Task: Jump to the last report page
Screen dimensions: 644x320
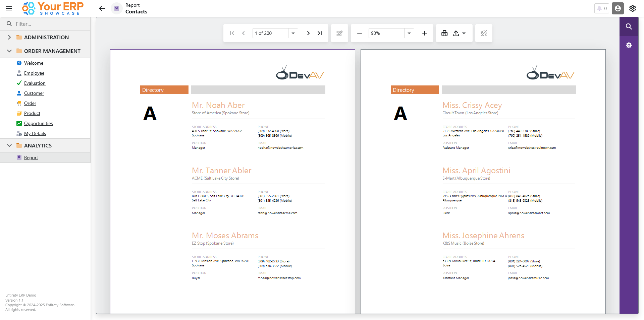Action: [320, 33]
